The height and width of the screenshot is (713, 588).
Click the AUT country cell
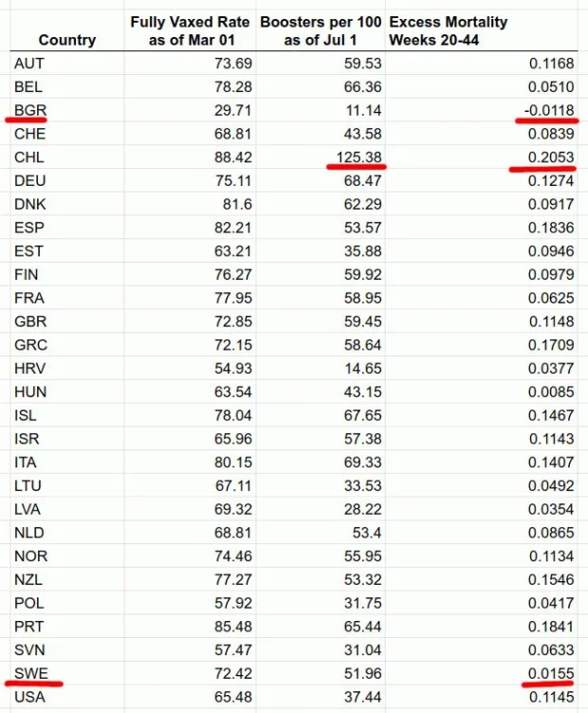pos(30,64)
